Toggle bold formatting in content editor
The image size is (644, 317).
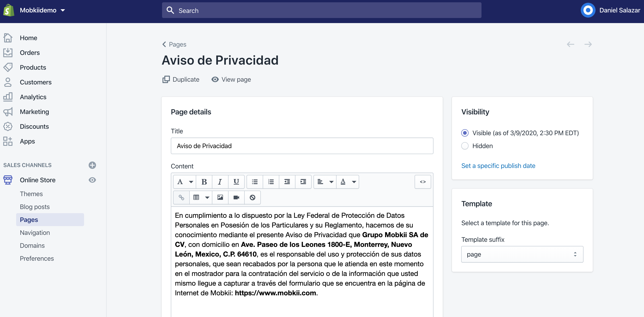coord(204,182)
